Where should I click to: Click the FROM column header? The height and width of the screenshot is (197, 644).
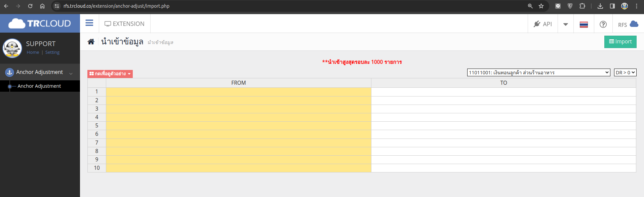(x=239, y=83)
